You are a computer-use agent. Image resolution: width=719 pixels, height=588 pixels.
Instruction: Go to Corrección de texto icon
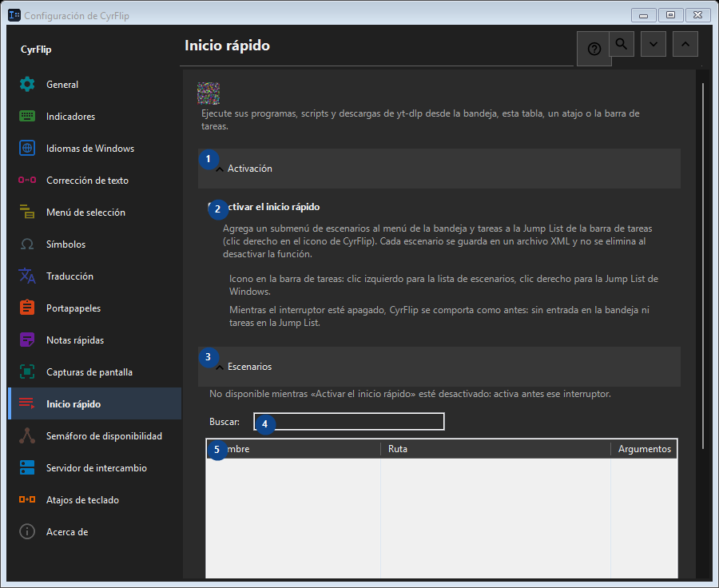coord(27,181)
